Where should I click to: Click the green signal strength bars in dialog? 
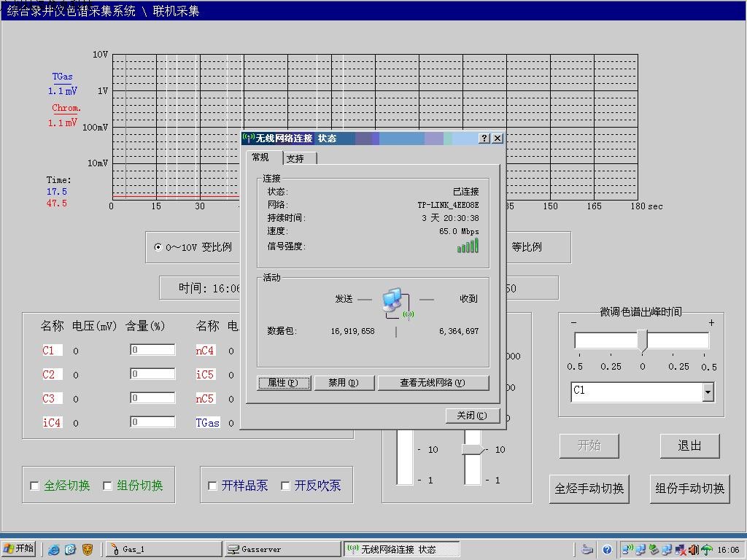(468, 246)
